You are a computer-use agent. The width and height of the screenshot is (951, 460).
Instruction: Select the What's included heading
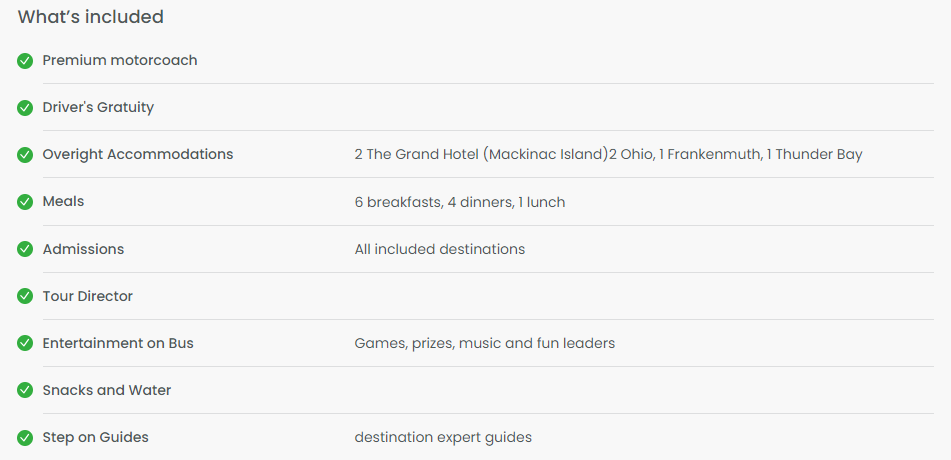pyautogui.click(x=91, y=17)
